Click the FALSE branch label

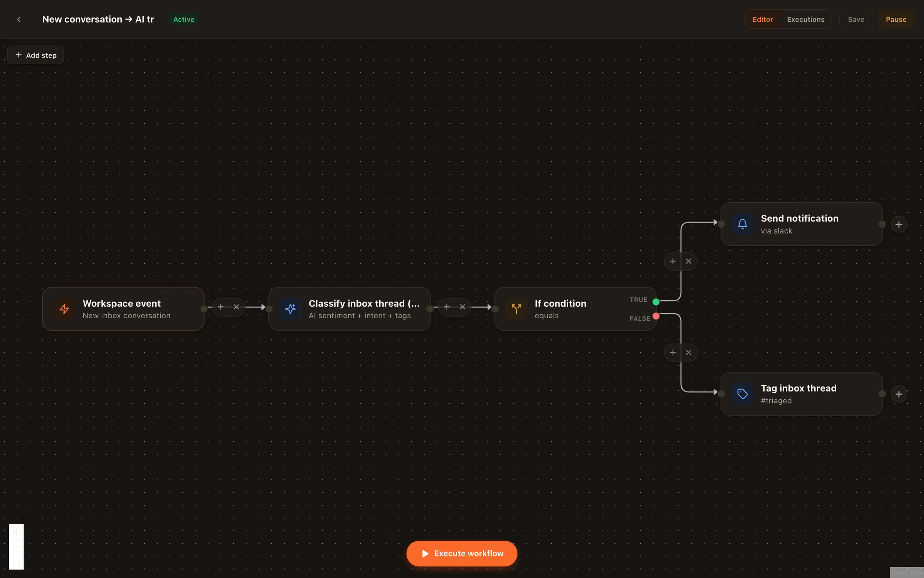[639, 318]
